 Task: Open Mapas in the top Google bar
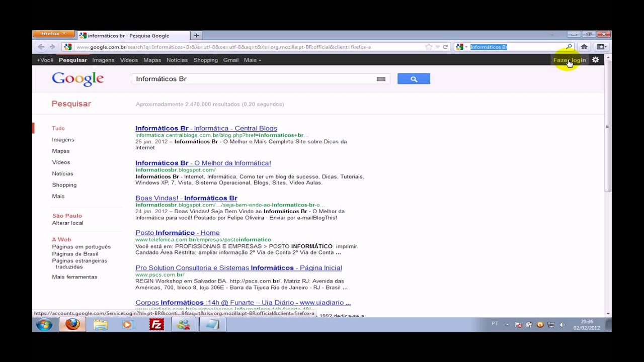point(152,60)
